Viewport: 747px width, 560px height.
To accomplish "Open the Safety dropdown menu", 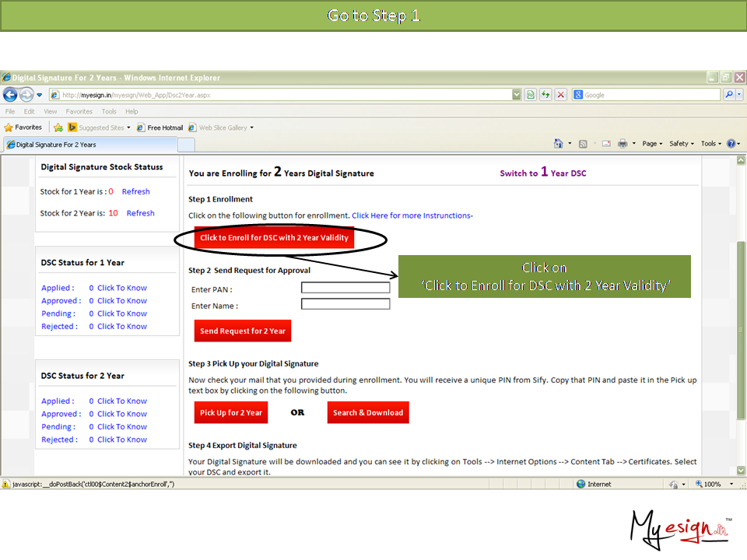I will tap(682, 144).
